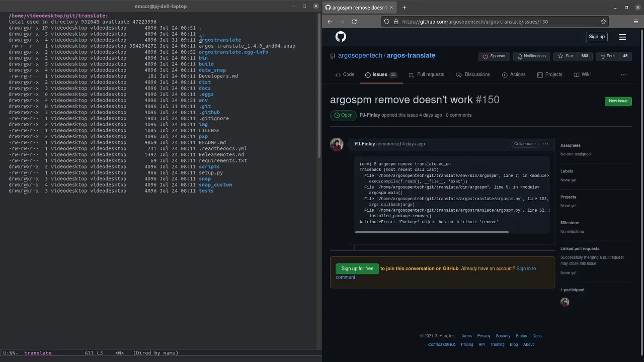Open the argostranslate directory in Dired
Screen dimensions: 644x362
[x=220, y=40]
